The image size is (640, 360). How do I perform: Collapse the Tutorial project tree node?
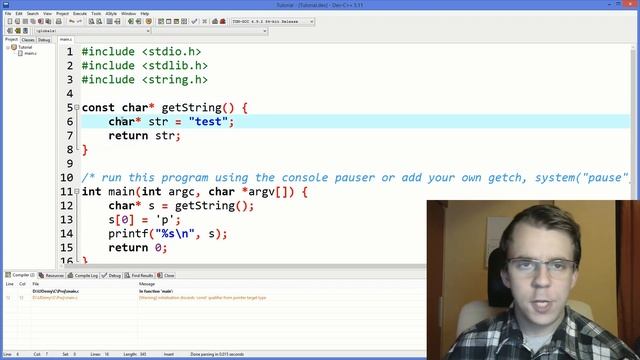(x=7, y=47)
